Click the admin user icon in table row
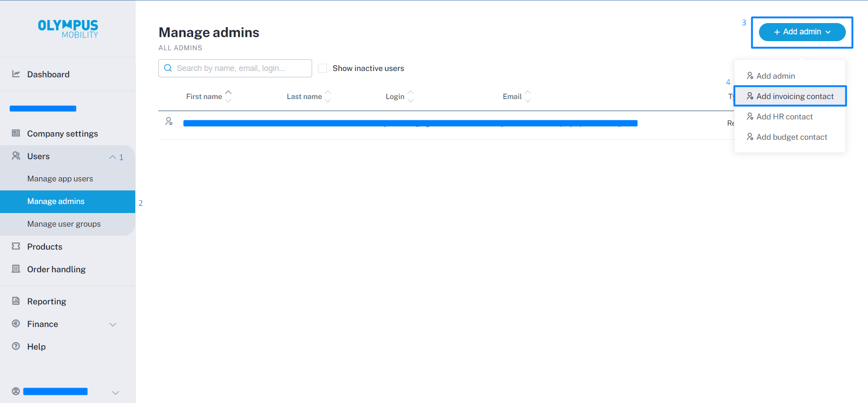Image resolution: width=868 pixels, height=403 pixels. 169,121
